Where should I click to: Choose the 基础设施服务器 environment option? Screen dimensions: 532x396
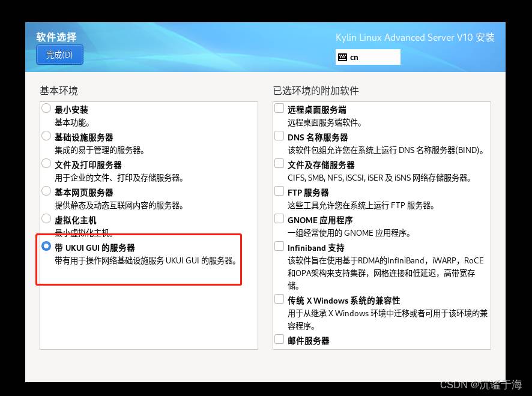[x=47, y=136]
